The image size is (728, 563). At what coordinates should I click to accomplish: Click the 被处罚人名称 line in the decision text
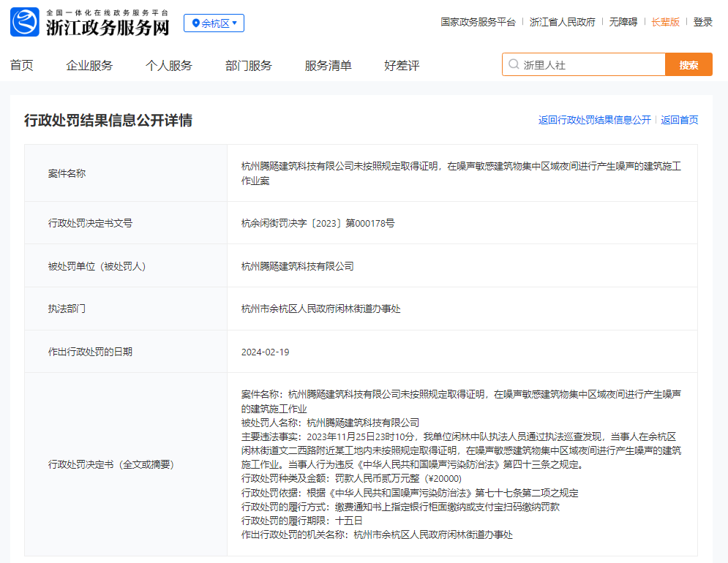(x=330, y=423)
